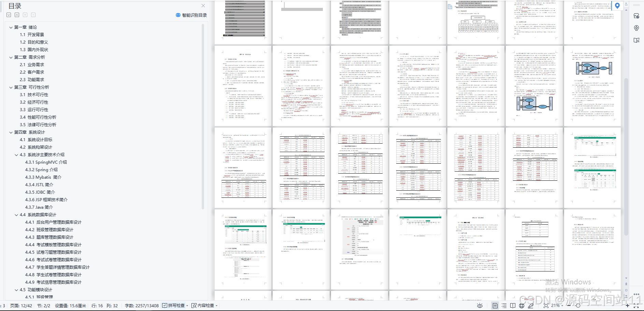This screenshot has height=311, width=644.
Task: Click zoom in plus button
Action: tap(627, 306)
